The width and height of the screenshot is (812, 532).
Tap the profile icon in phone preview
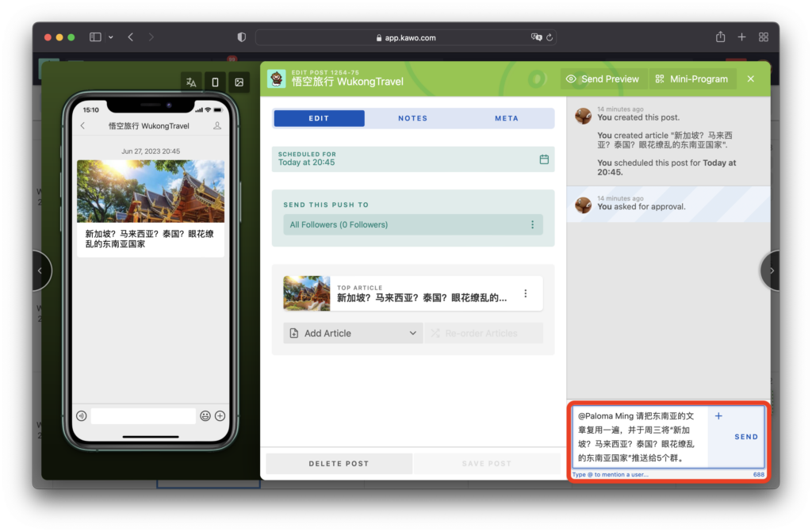point(217,126)
